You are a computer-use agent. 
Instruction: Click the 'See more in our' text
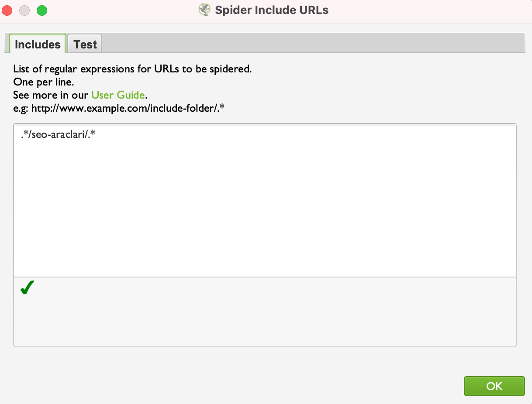coord(51,95)
